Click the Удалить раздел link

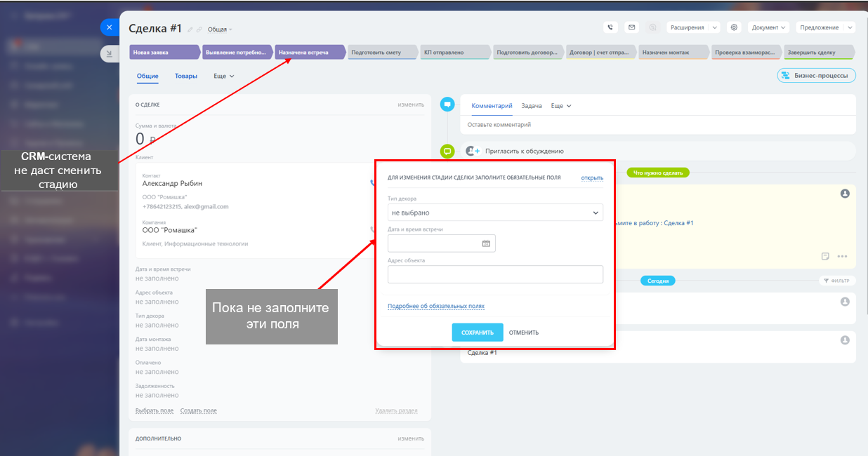(x=397, y=410)
